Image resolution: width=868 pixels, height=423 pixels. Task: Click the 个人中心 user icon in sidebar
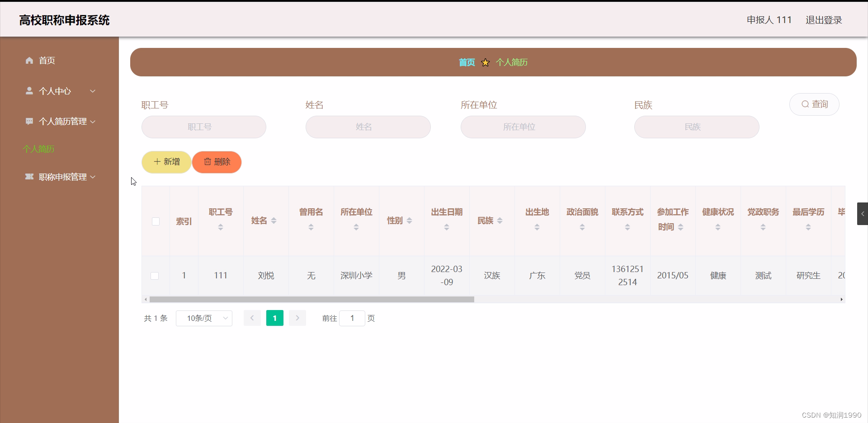click(x=29, y=91)
